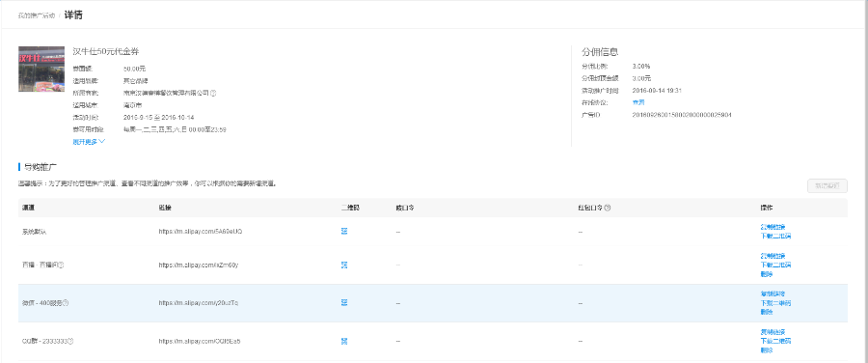
Task: Open QR code icon in 微信 - 400 row
Action: pos(344,302)
